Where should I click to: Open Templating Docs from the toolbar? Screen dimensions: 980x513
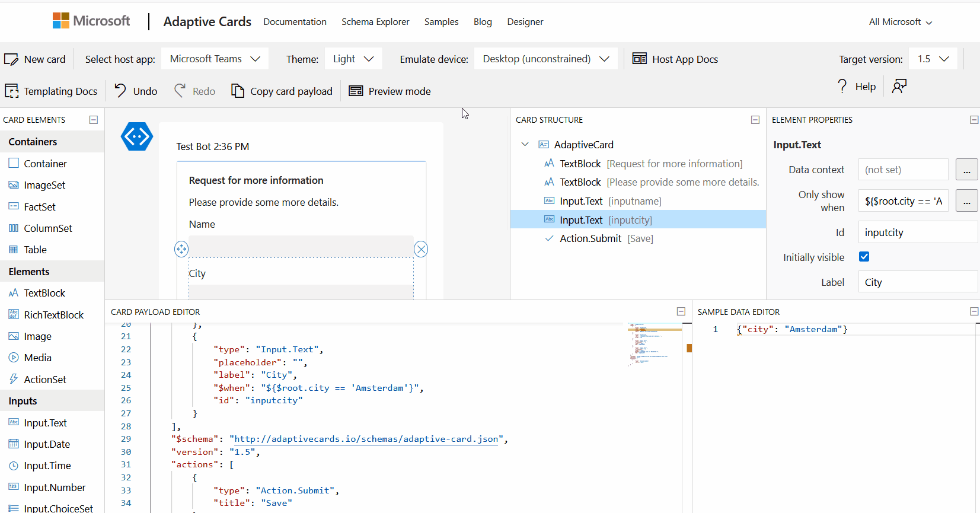pyautogui.click(x=51, y=91)
